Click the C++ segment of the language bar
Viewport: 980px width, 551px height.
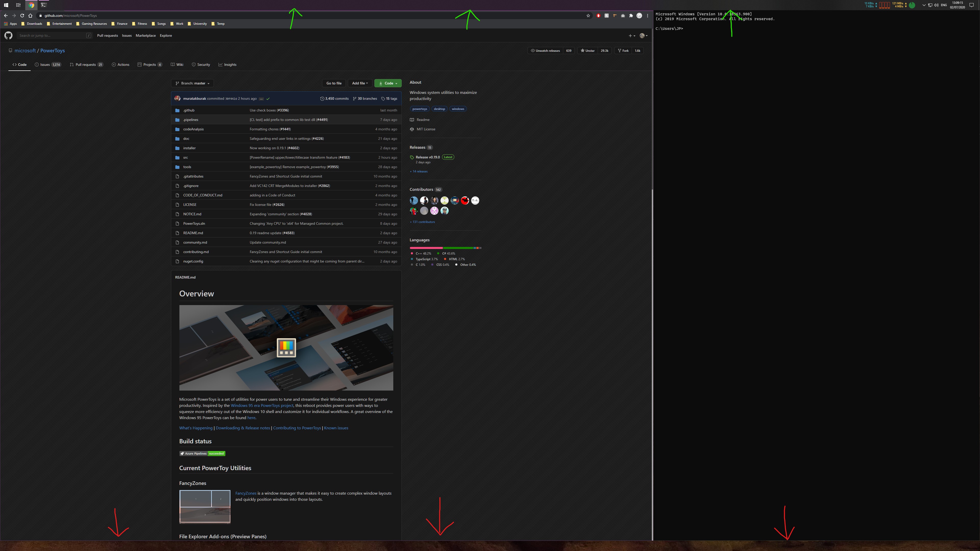click(426, 248)
